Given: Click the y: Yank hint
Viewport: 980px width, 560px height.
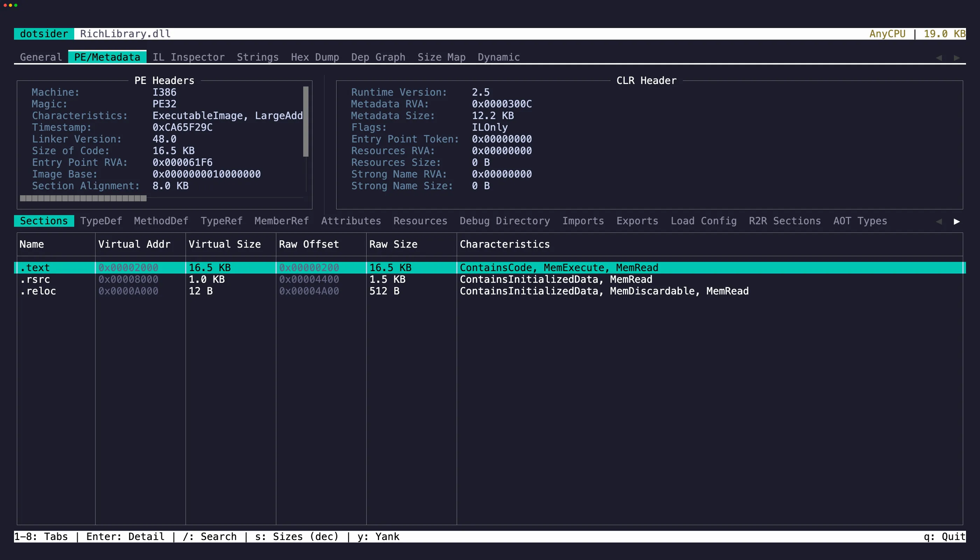Looking at the screenshot, I should 378,537.
